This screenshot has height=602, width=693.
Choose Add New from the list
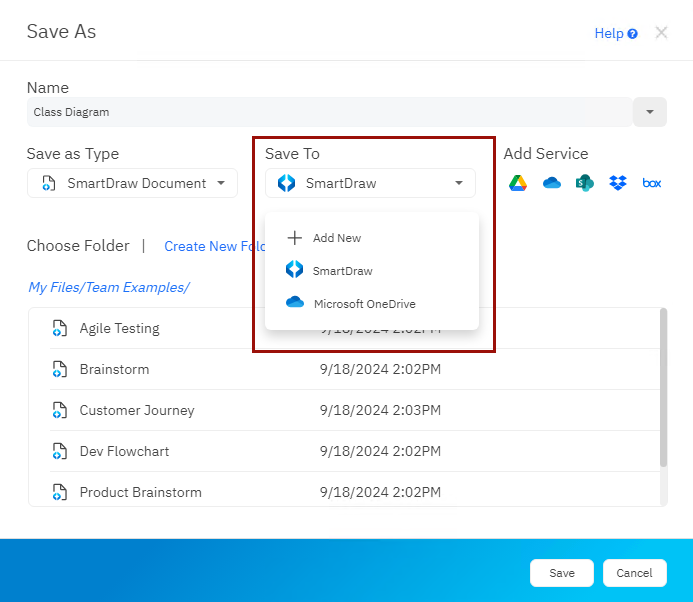(336, 238)
